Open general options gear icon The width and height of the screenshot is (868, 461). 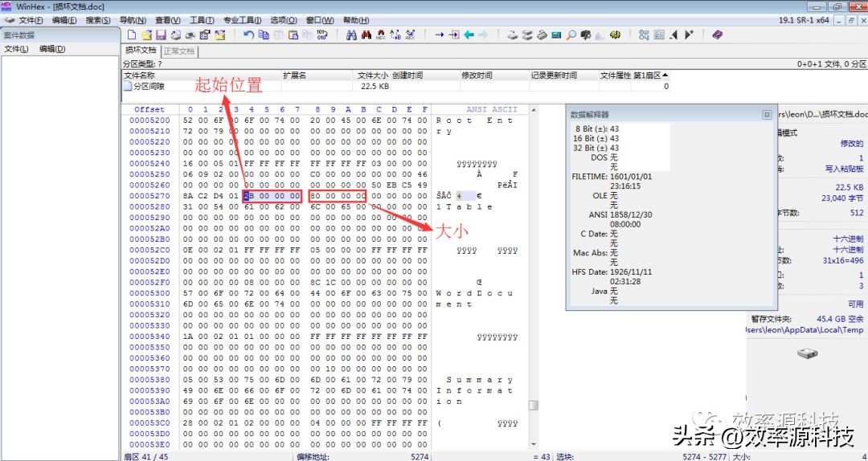(615, 35)
